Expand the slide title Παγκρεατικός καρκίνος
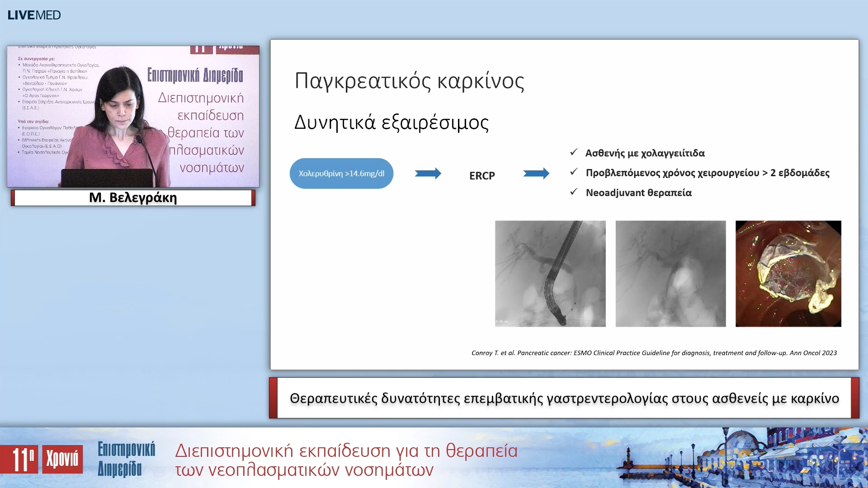The height and width of the screenshot is (488, 868). click(410, 80)
